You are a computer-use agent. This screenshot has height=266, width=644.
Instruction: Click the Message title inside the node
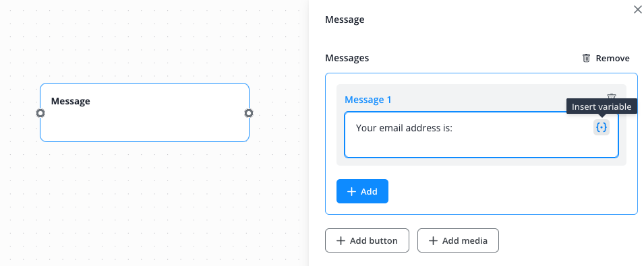tap(71, 101)
